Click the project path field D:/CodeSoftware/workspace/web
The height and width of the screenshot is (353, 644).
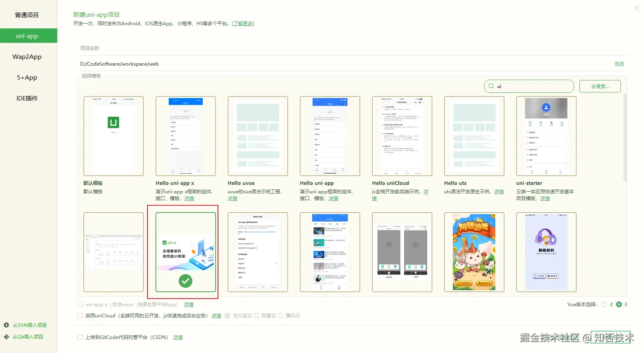pos(344,64)
